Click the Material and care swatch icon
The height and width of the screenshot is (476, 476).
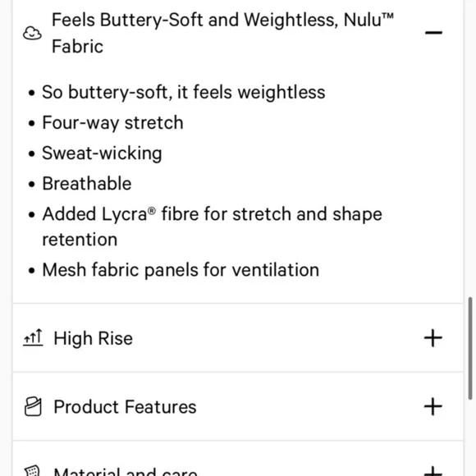pos(32,471)
